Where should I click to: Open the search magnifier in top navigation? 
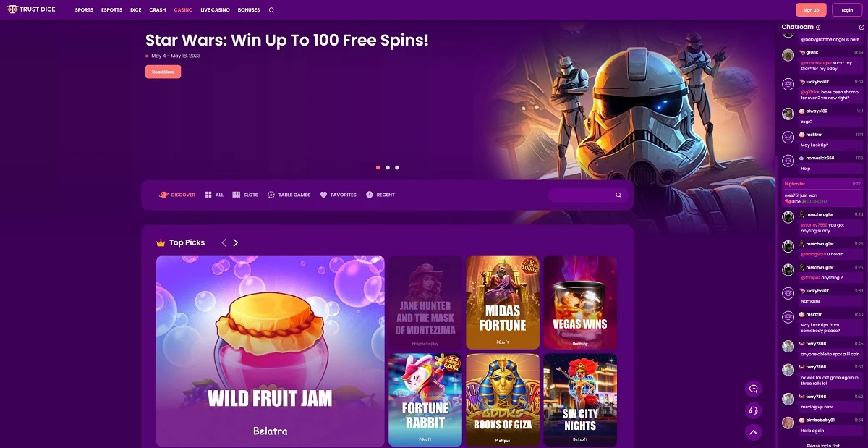tap(271, 10)
